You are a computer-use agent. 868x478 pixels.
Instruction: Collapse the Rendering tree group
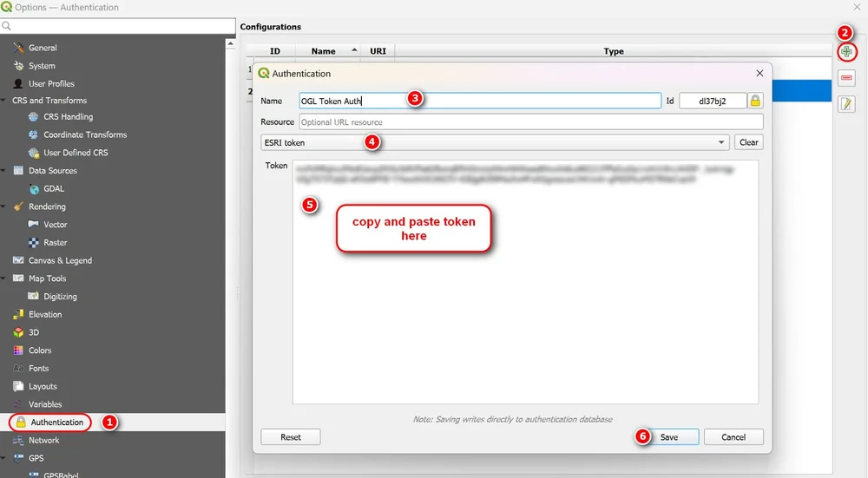click(x=3, y=206)
